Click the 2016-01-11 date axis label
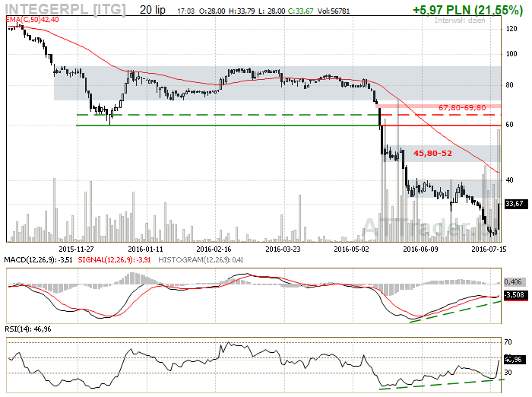Image resolution: width=532 pixels, height=397 pixels. [146, 249]
